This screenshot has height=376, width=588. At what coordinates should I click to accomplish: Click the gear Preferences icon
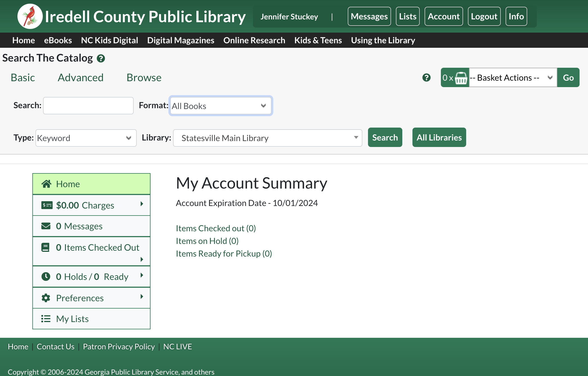(x=46, y=298)
